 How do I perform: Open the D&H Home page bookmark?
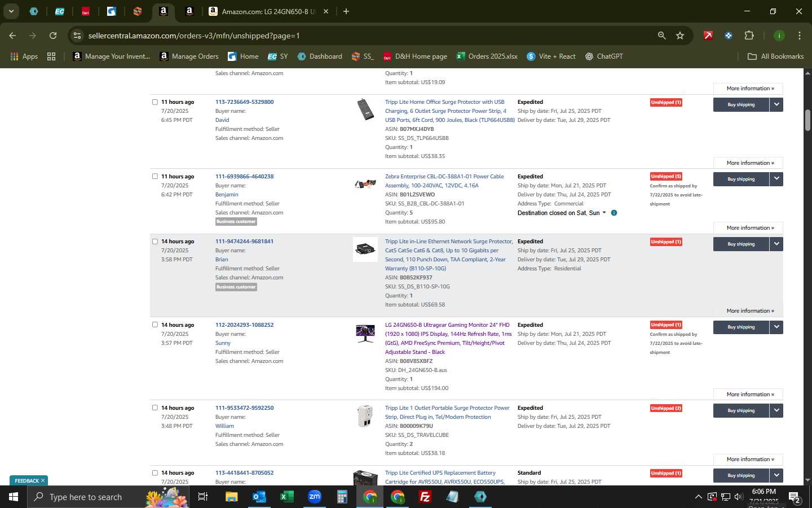[415, 56]
